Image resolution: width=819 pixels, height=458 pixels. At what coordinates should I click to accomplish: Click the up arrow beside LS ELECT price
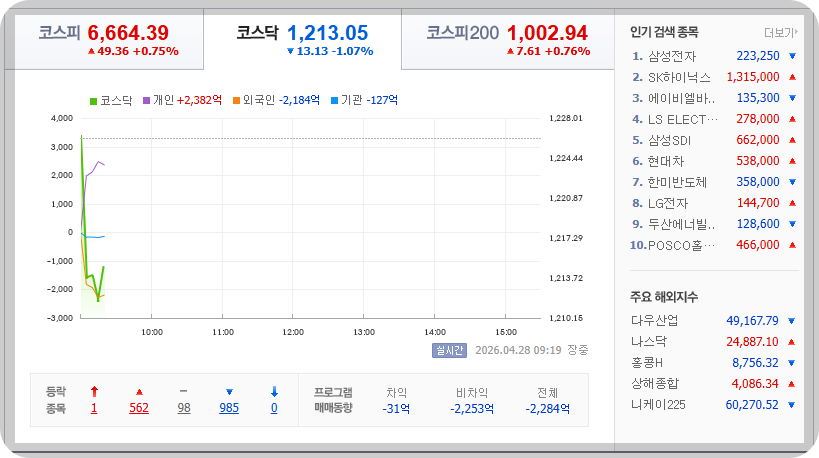(x=792, y=119)
